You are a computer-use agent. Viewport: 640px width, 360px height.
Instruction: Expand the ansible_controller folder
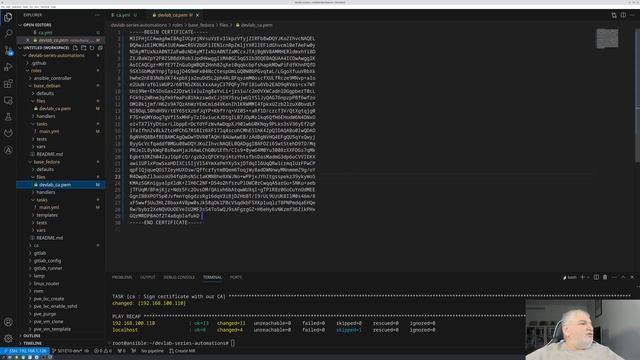[60, 78]
